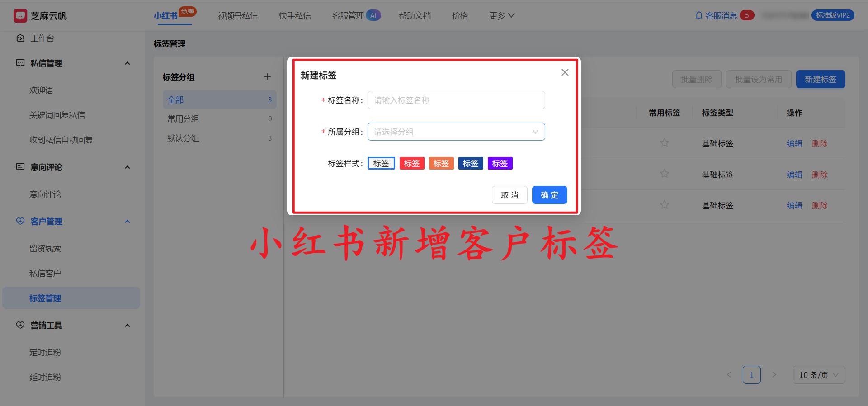
Task: Click the 私信管理 message icon
Action: (20, 63)
